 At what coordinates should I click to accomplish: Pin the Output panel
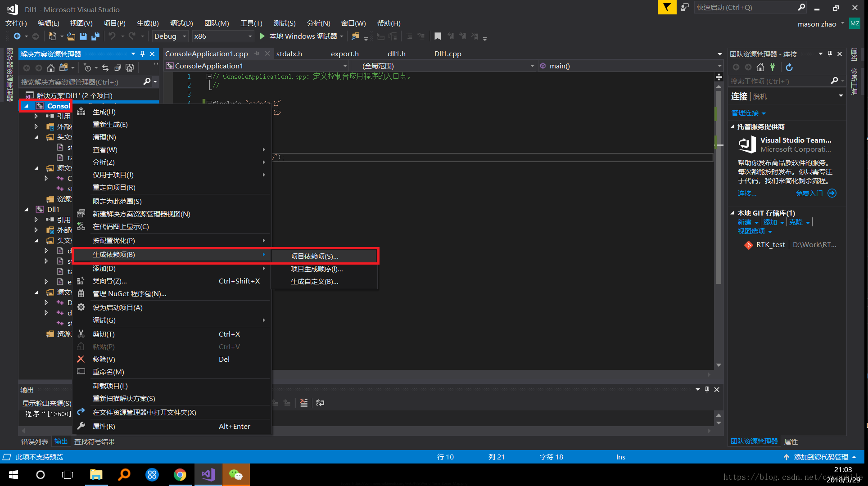[707, 389]
